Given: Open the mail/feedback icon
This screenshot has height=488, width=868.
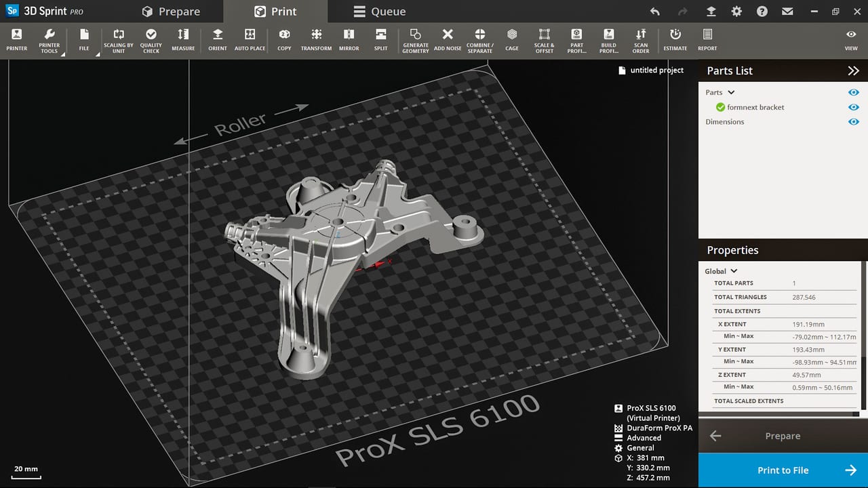Looking at the screenshot, I should point(787,12).
